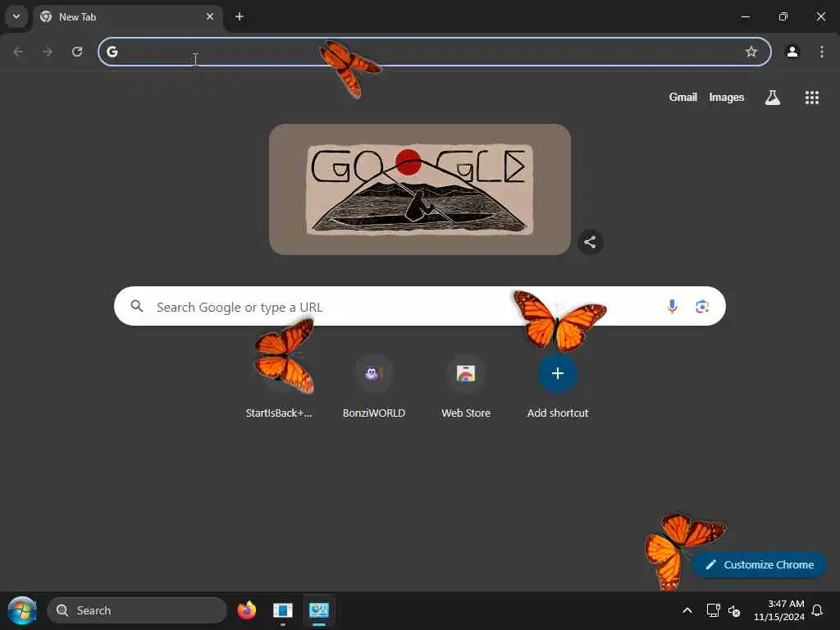The height and width of the screenshot is (630, 840).
Task: Open the active taskbar app with monitor icon
Action: pyautogui.click(x=319, y=610)
